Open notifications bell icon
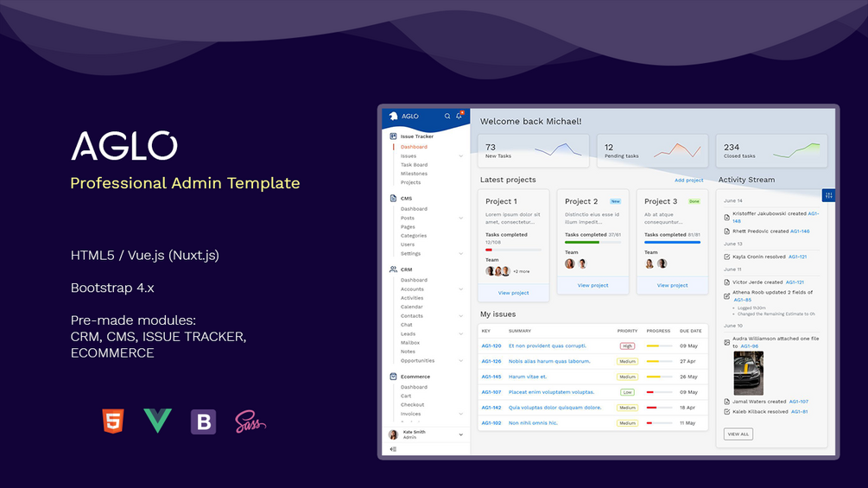The width and height of the screenshot is (868, 488). point(459,116)
